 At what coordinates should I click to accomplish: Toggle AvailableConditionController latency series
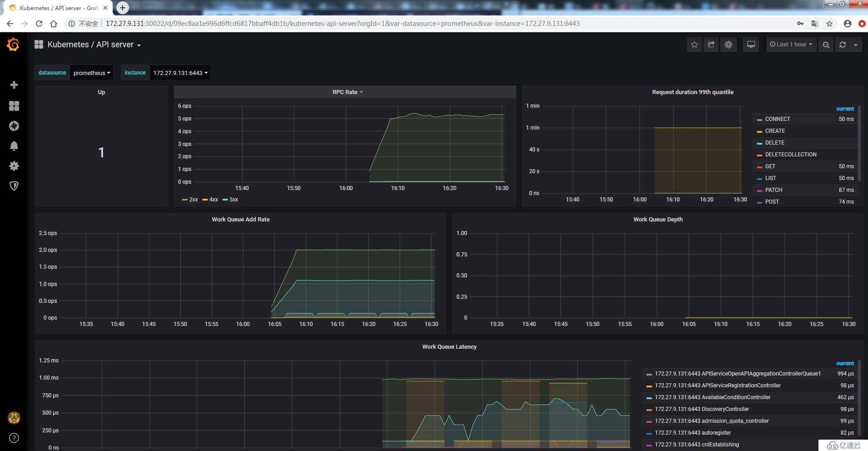pyautogui.click(x=713, y=397)
